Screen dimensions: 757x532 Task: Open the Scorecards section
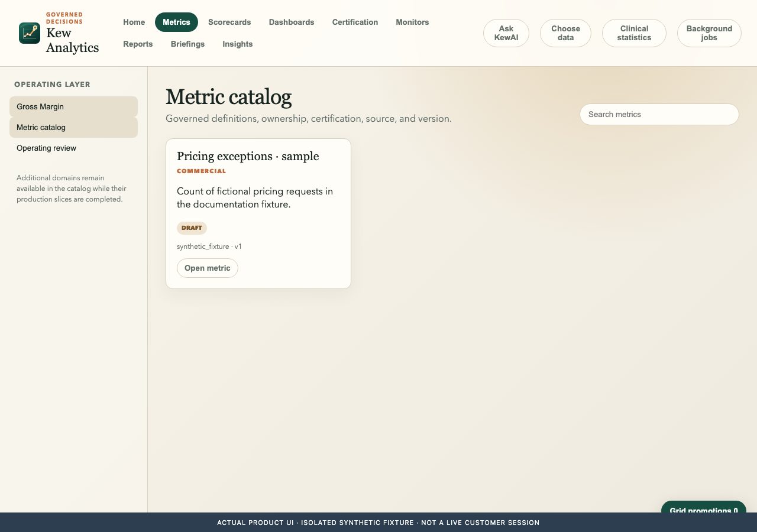pos(229,22)
